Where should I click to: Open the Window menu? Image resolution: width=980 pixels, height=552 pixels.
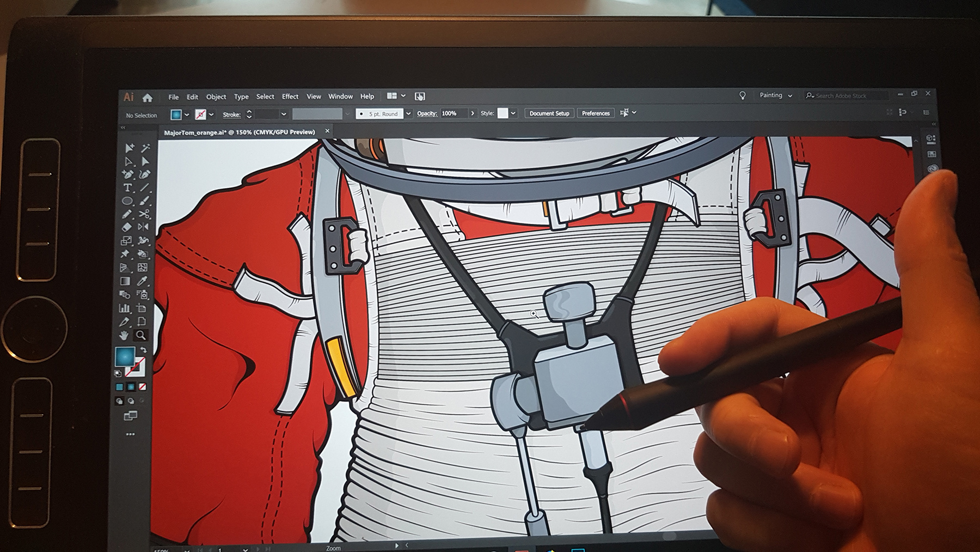341,96
